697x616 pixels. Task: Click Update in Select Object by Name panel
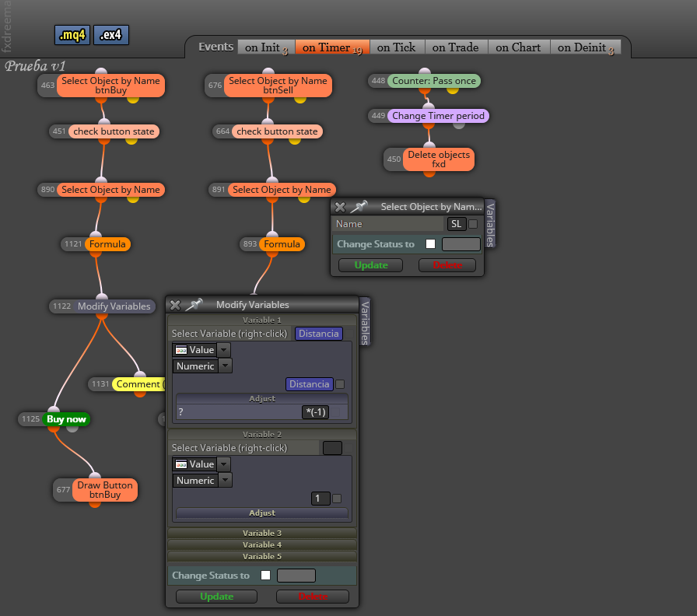(371, 265)
